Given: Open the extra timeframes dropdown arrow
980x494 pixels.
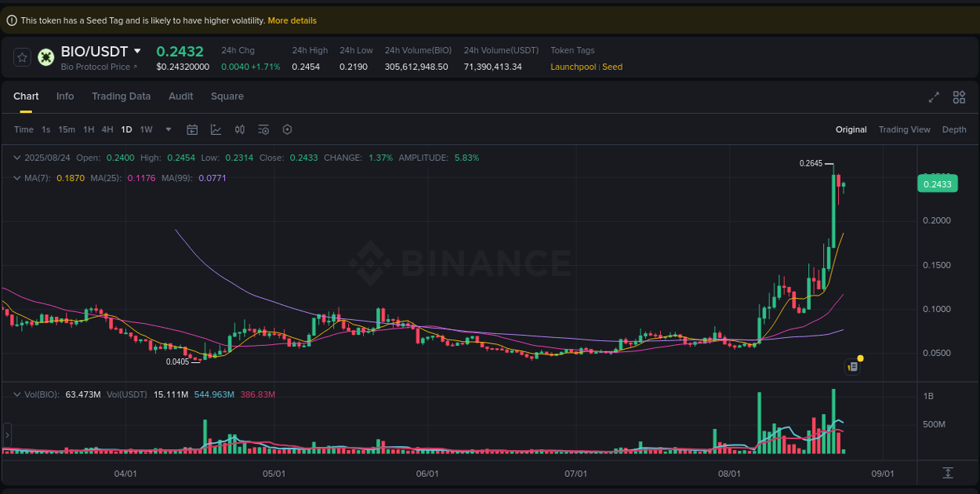Looking at the screenshot, I should (x=167, y=129).
